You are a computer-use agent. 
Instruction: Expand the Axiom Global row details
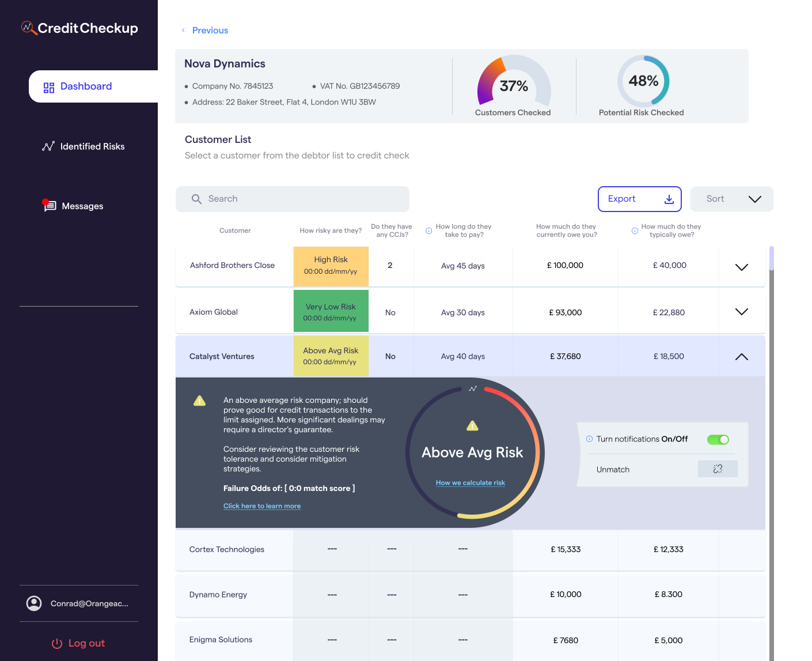pyautogui.click(x=741, y=312)
